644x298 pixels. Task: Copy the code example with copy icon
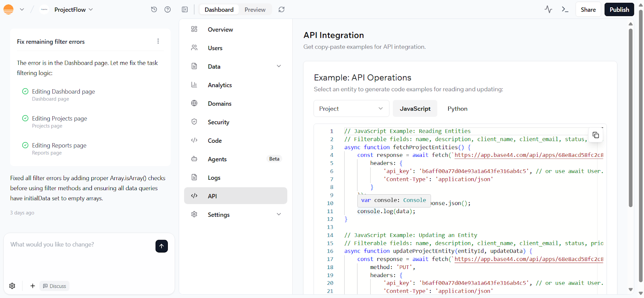(596, 135)
